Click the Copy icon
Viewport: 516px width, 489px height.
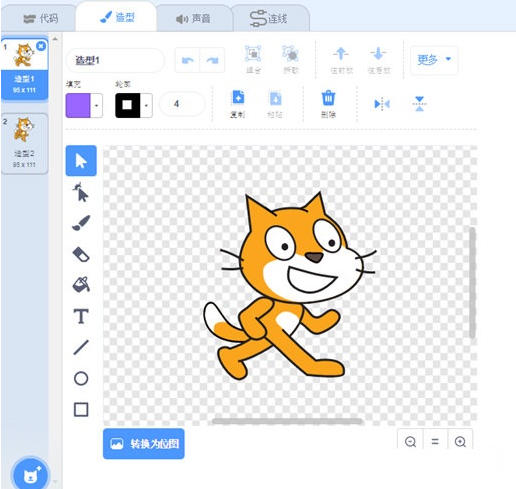click(238, 104)
